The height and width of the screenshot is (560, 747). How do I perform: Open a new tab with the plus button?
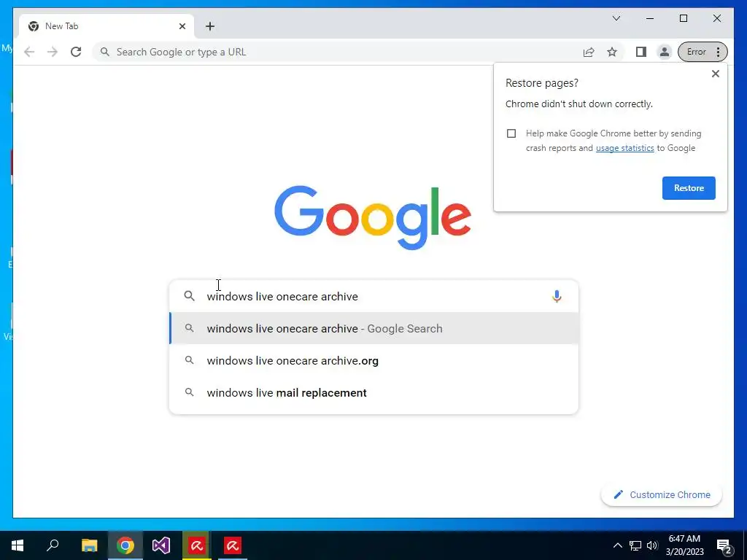[x=210, y=26]
